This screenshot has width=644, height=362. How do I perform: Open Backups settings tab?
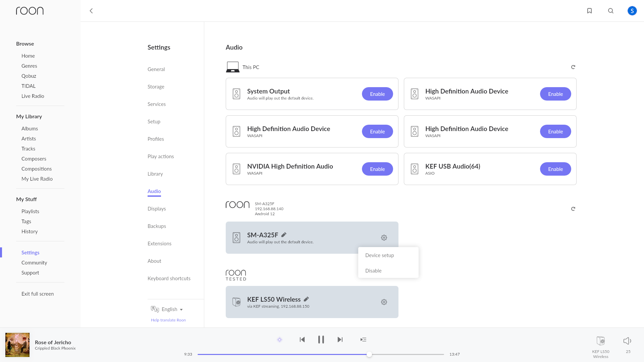[157, 226]
